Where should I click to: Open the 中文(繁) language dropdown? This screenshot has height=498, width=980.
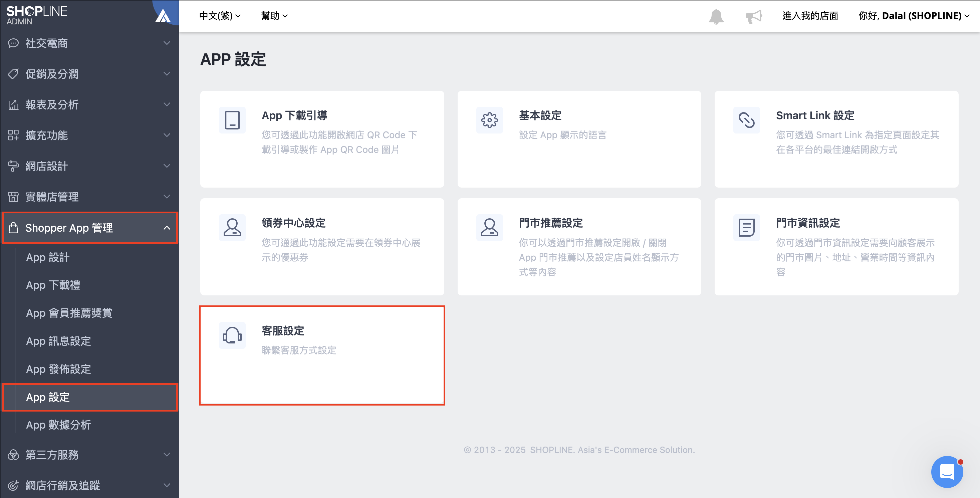pos(220,16)
